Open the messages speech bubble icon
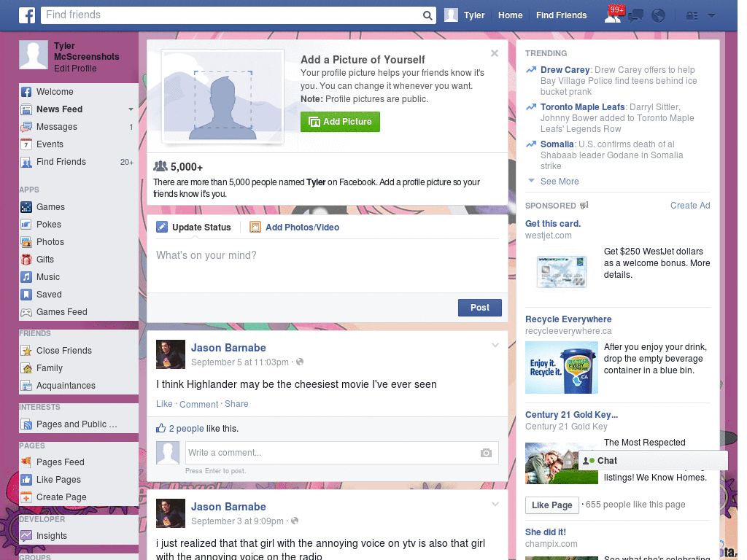Image resolution: width=747 pixels, height=560 pixels. tap(635, 16)
